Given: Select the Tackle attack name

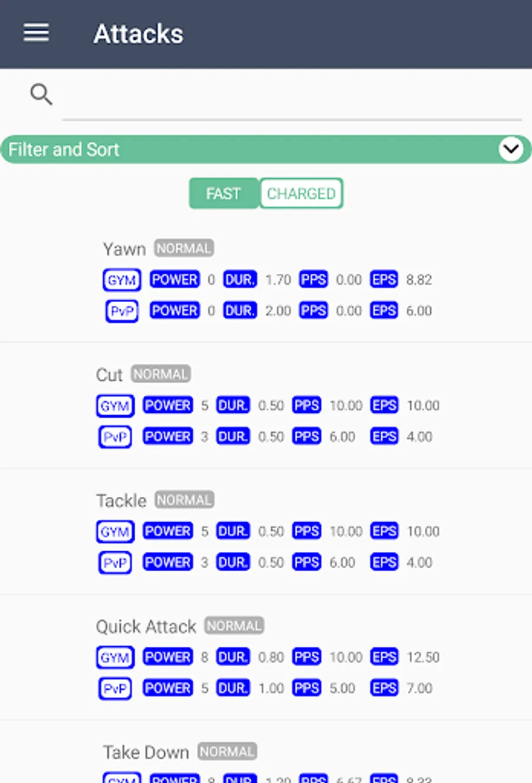Looking at the screenshot, I should coord(121,501).
